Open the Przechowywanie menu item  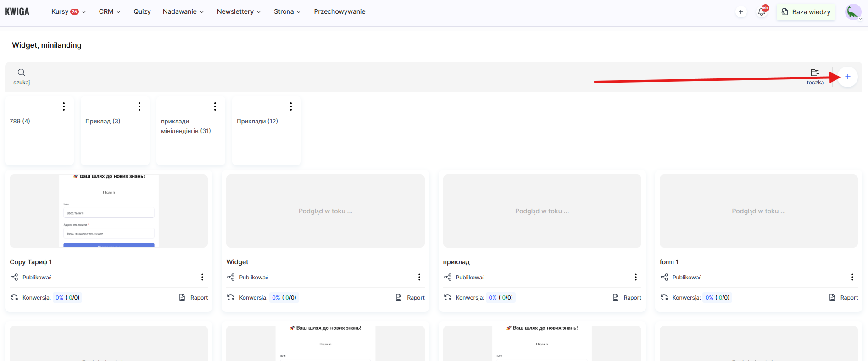point(339,12)
